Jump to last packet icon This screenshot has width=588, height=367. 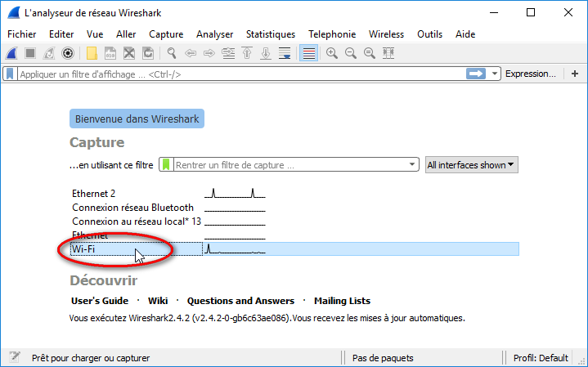(x=266, y=53)
